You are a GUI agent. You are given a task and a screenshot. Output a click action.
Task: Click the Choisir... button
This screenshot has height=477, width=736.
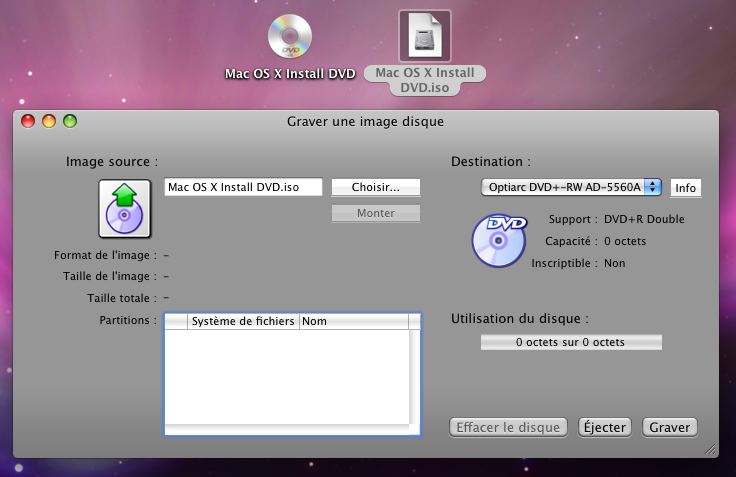pyautogui.click(x=376, y=187)
